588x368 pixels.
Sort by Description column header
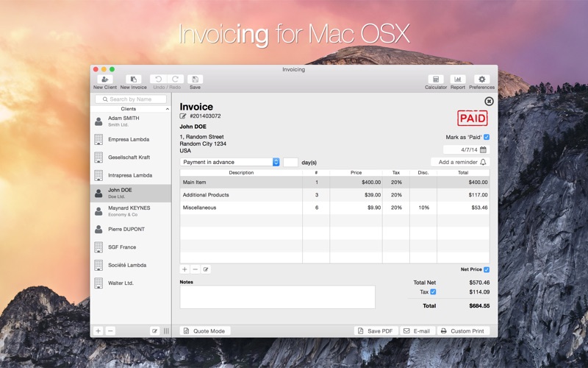[241, 173]
